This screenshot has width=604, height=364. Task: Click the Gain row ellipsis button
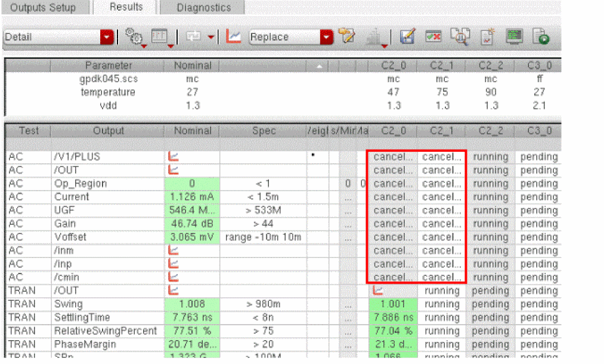pyautogui.click(x=347, y=224)
